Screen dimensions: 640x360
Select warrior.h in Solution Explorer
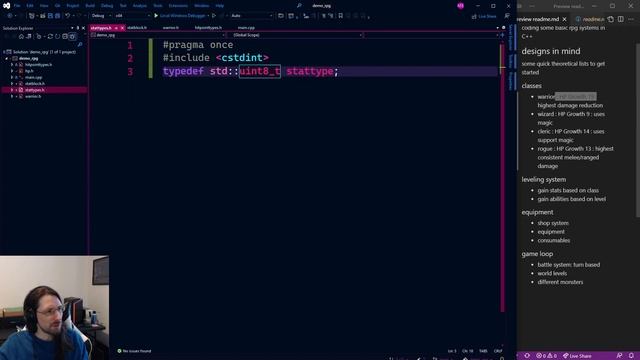pos(33,96)
